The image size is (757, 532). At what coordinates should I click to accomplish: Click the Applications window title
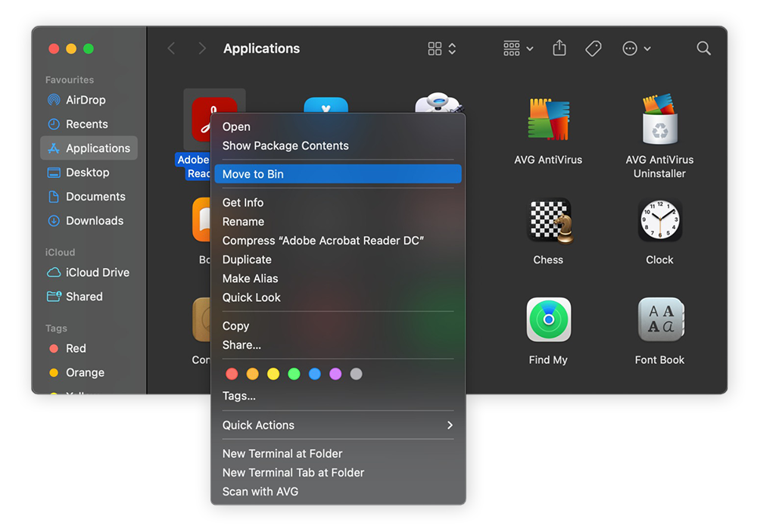click(261, 48)
